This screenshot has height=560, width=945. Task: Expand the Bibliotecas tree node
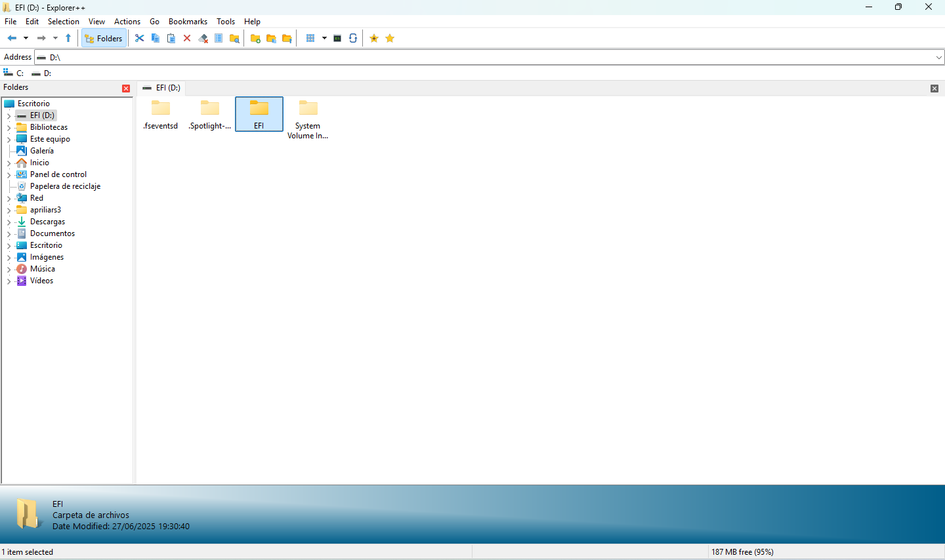(x=9, y=128)
